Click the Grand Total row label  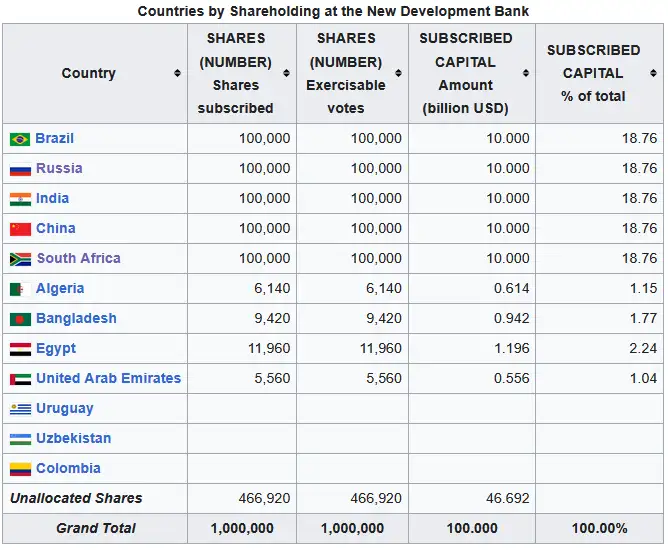pos(95,528)
